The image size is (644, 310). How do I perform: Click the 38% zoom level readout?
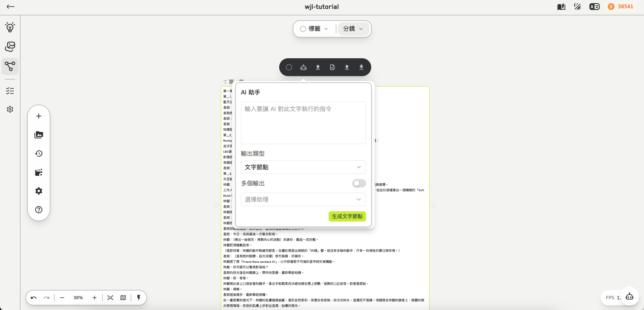tap(78, 297)
